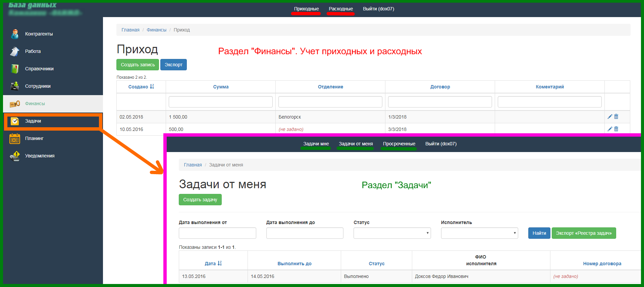Click the Найти button
The width and height of the screenshot is (644, 287).
539,233
